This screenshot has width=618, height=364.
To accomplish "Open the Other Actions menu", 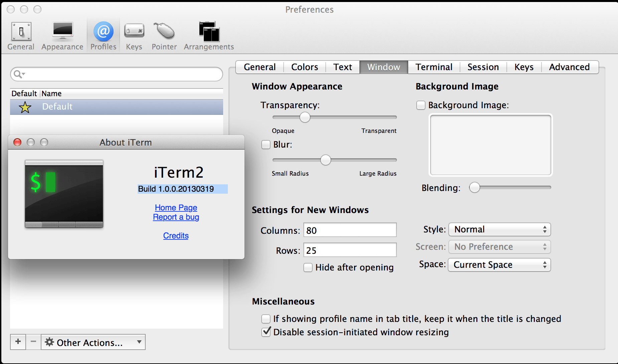I will (x=93, y=342).
